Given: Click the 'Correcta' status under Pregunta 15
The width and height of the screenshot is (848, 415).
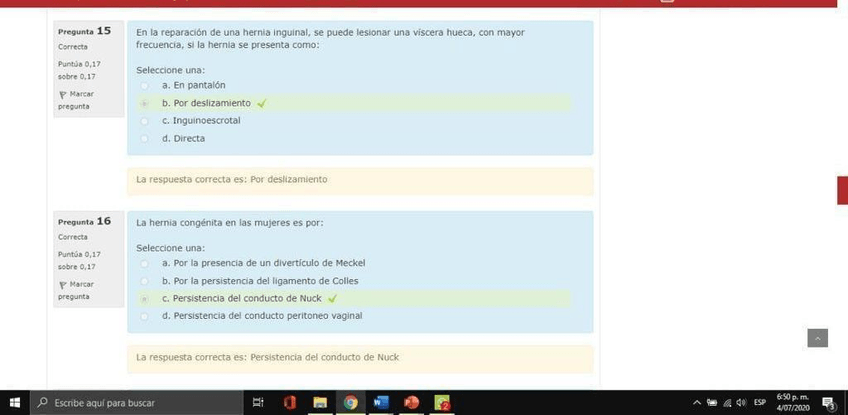Looking at the screenshot, I should pyautogui.click(x=73, y=47).
